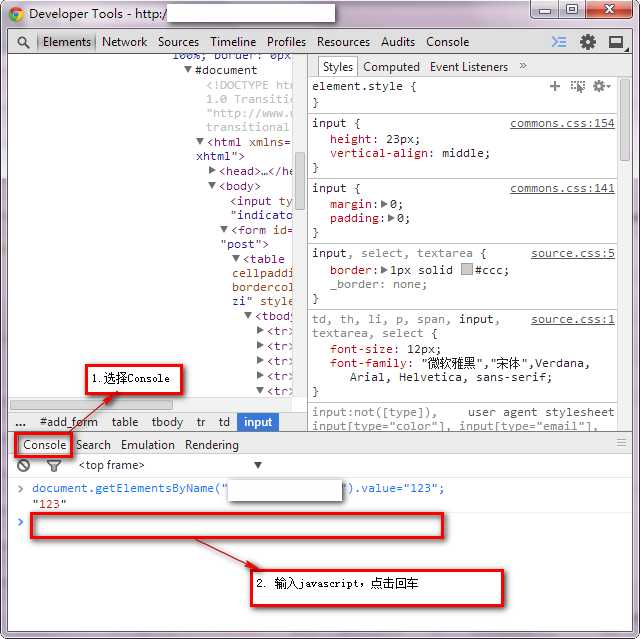Viewport: 640px width, 639px height.
Task: Open commons.css:141 source link
Action: pyautogui.click(x=562, y=188)
